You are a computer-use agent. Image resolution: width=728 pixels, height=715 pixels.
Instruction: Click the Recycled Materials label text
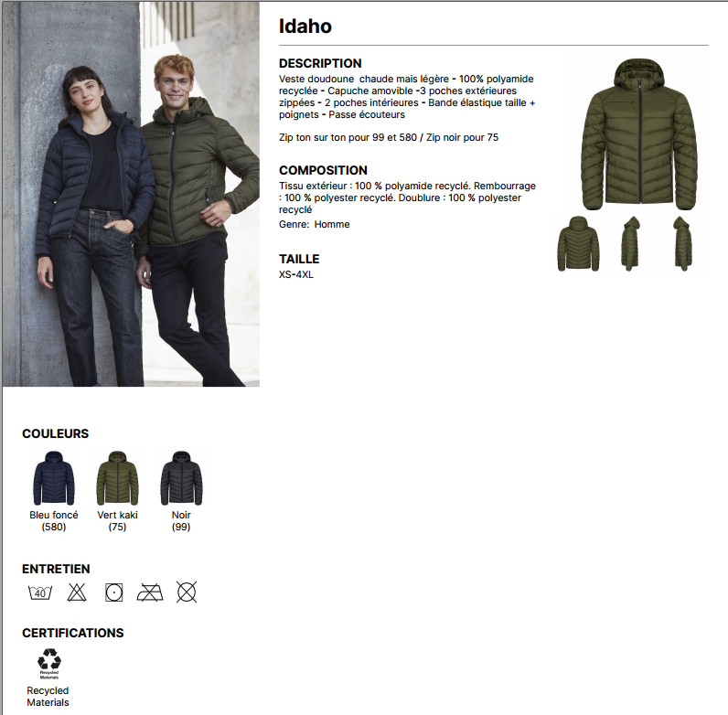48,697
